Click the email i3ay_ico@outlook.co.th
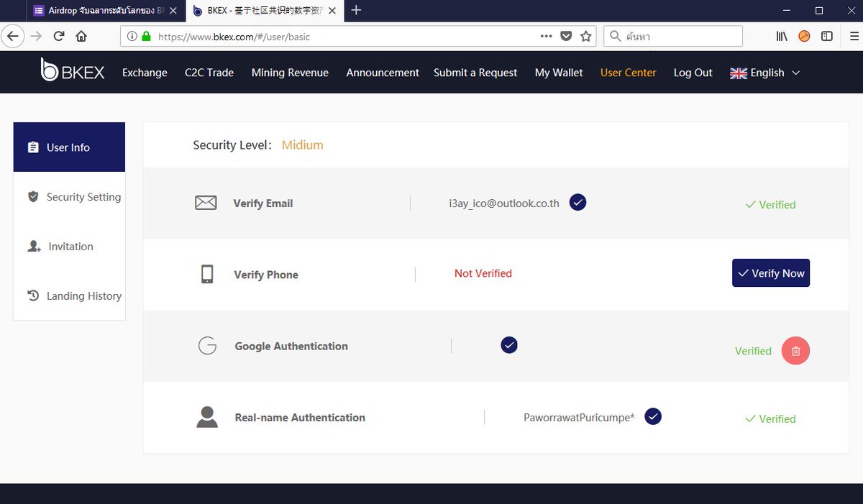 tap(504, 203)
